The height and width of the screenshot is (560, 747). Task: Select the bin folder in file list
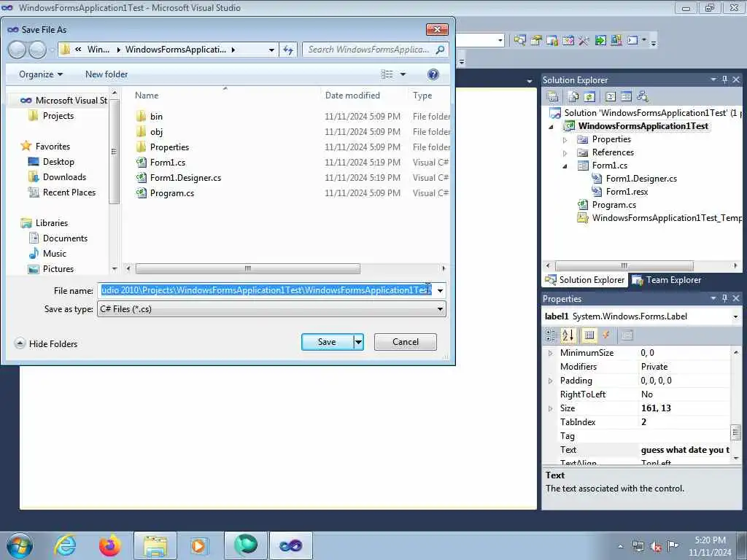pos(156,117)
